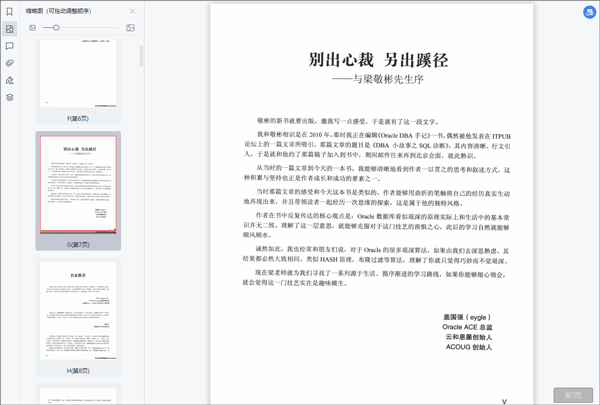
Task: Open the attachments paperclip panel
Action: (10, 63)
